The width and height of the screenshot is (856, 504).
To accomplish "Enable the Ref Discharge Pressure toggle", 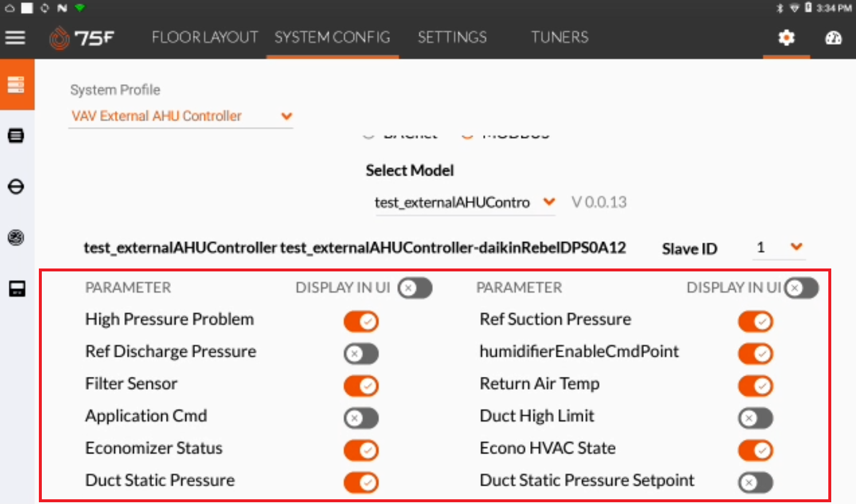I will pyautogui.click(x=361, y=353).
